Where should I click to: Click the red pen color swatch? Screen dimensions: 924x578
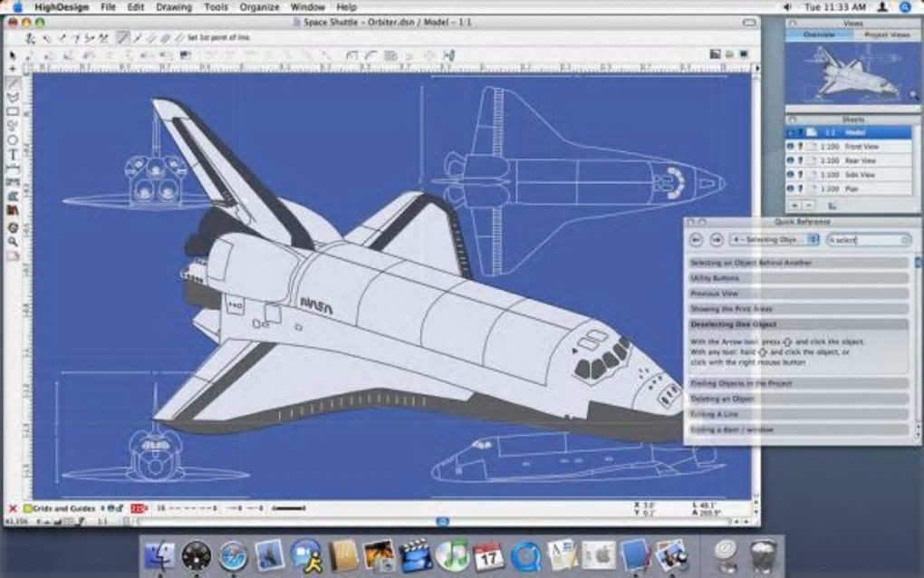point(138,508)
